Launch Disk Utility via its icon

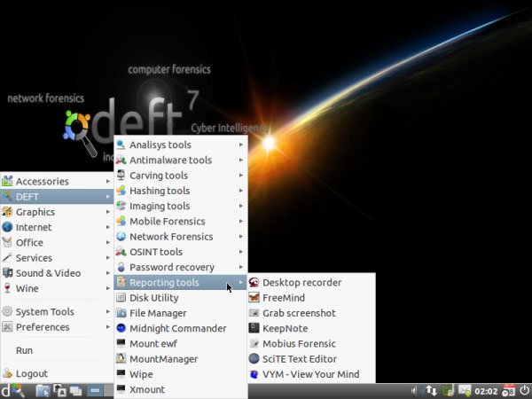[x=121, y=298]
